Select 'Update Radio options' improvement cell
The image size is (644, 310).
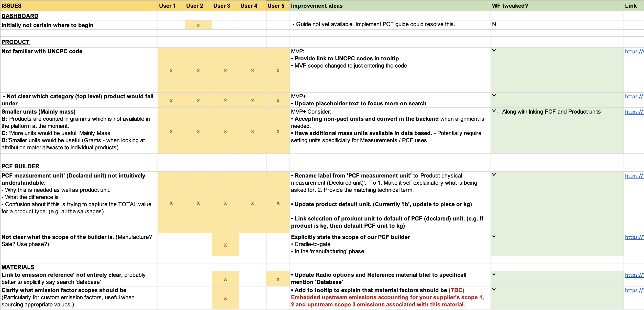click(x=390, y=279)
